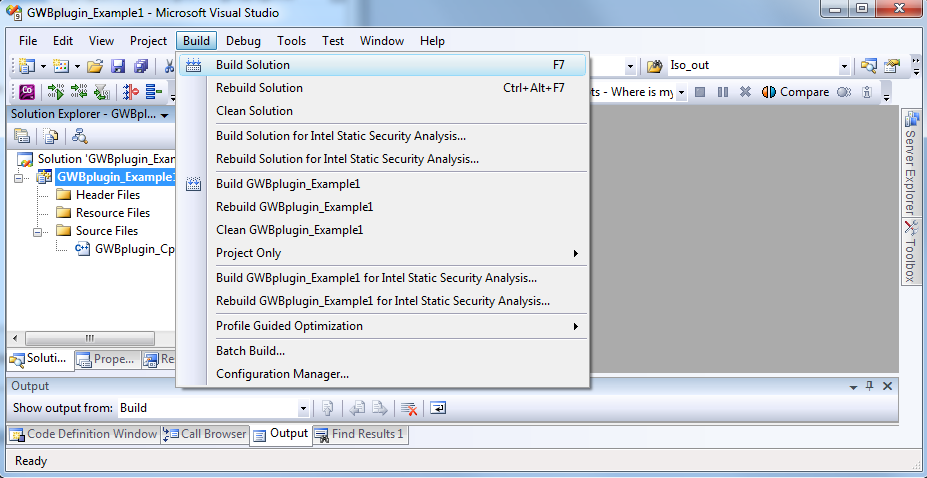Click the Go to Previous Message icon

[357, 408]
